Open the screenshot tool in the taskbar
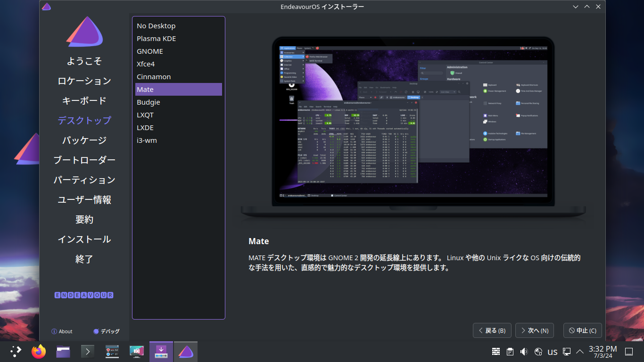644x362 pixels. click(x=137, y=352)
